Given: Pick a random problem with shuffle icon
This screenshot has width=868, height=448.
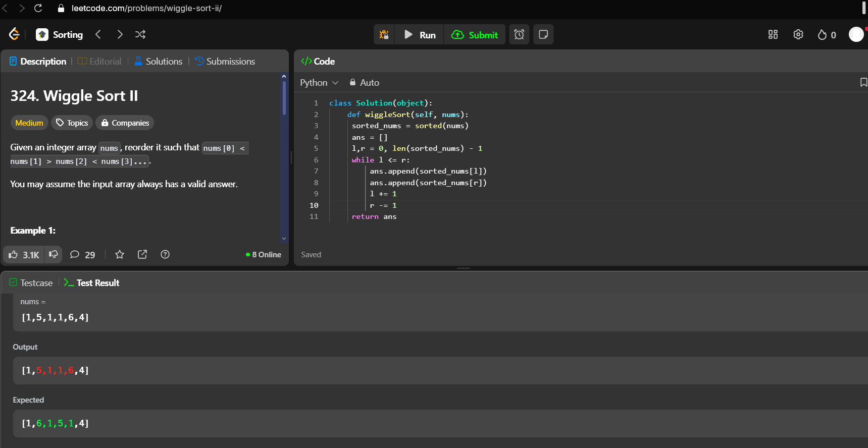Looking at the screenshot, I should 140,34.
